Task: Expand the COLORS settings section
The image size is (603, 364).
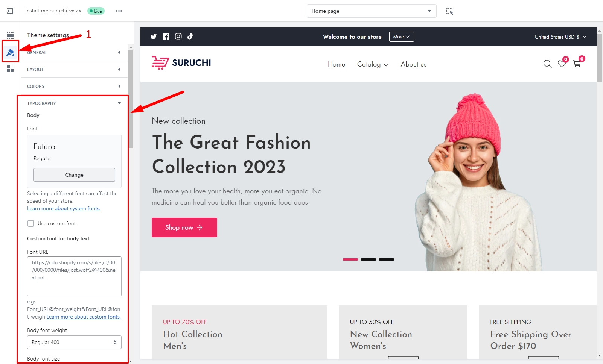Action: click(74, 86)
